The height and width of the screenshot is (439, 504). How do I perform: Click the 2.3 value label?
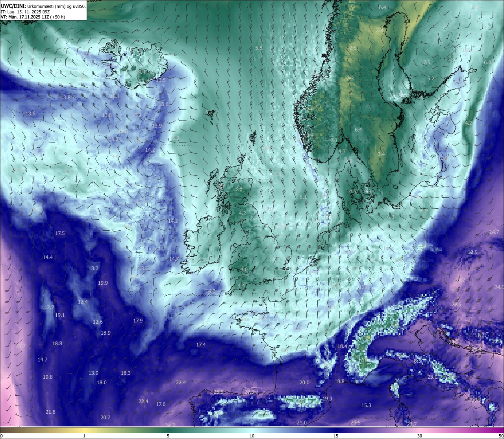(x=350, y=79)
